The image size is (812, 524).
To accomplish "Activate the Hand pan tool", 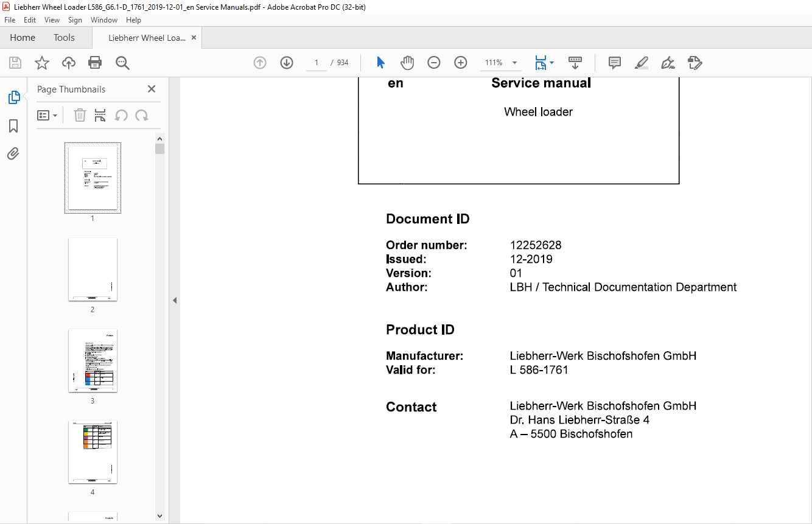I will pos(407,63).
